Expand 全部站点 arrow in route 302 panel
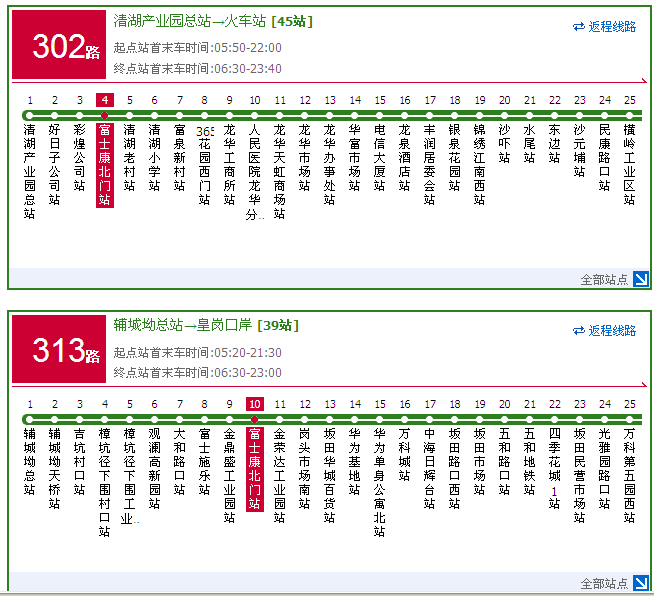This screenshot has width=654, height=596. 641,279
